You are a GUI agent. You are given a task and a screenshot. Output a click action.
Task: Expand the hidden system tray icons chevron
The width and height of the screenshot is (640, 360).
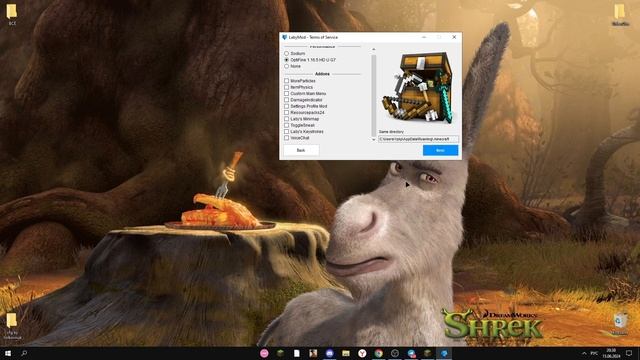[584, 353]
